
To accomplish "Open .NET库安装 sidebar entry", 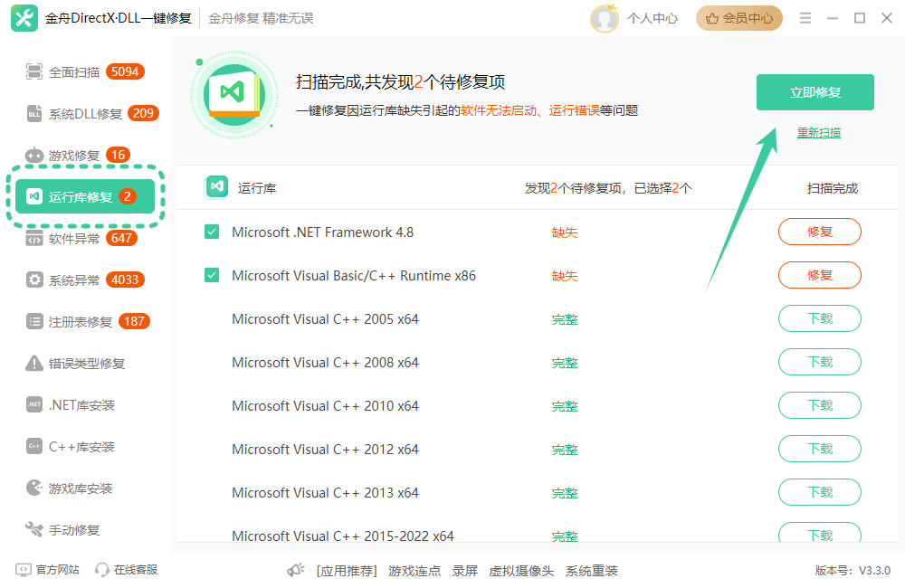I will click(85, 404).
